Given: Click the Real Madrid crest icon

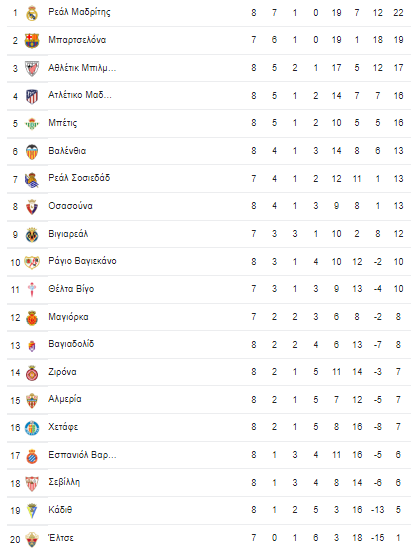Looking at the screenshot, I should click(x=32, y=13).
